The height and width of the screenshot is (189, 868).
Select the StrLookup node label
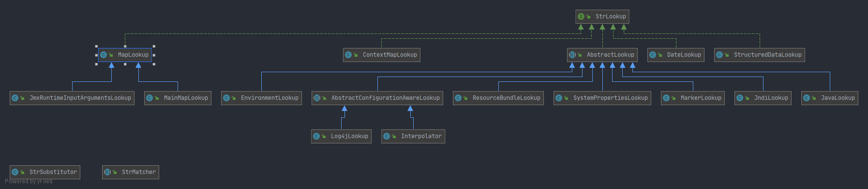611,16
